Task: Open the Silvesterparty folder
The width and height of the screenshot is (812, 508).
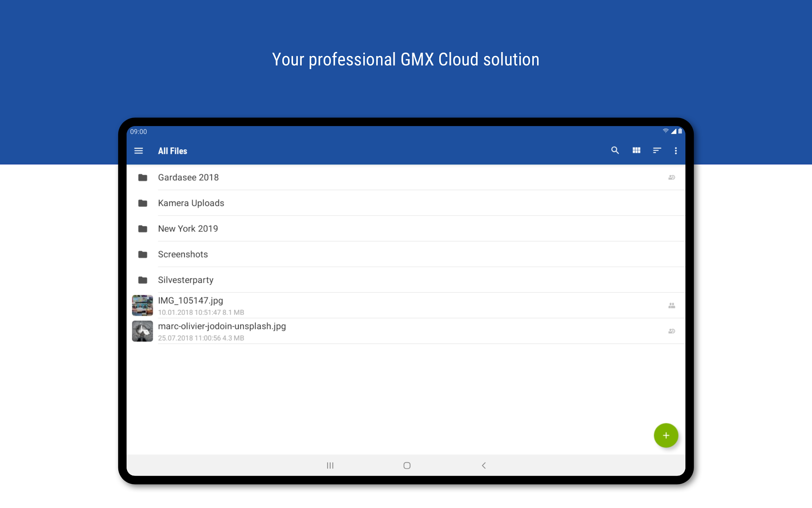Action: [x=406, y=280]
